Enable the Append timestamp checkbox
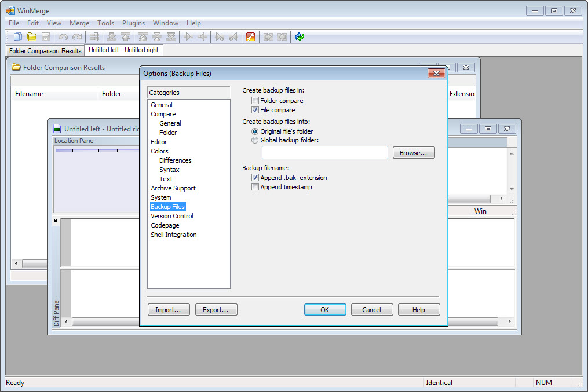 coord(255,187)
